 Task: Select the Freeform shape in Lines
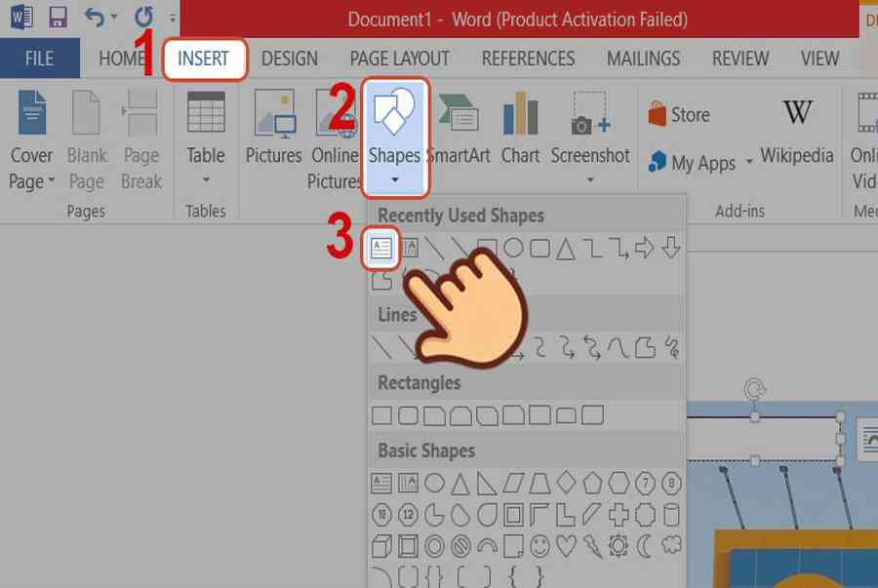pyautogui.click(x=645, y=347)
